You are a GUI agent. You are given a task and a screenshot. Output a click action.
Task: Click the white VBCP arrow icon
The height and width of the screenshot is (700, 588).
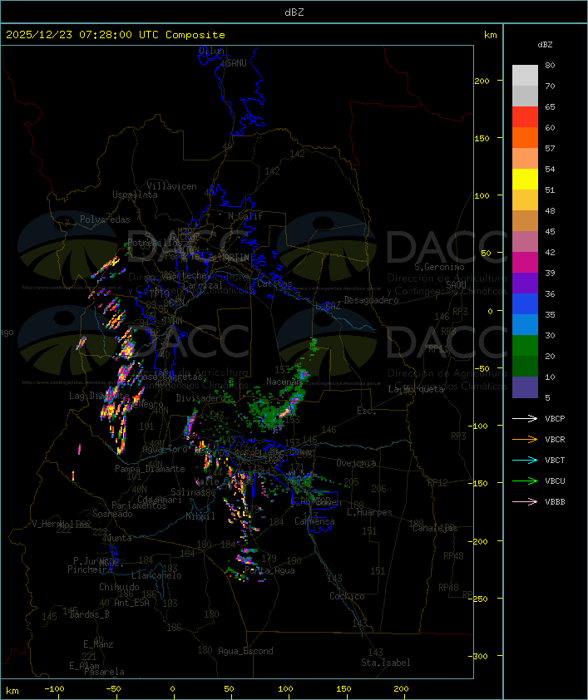pos(525,418)
